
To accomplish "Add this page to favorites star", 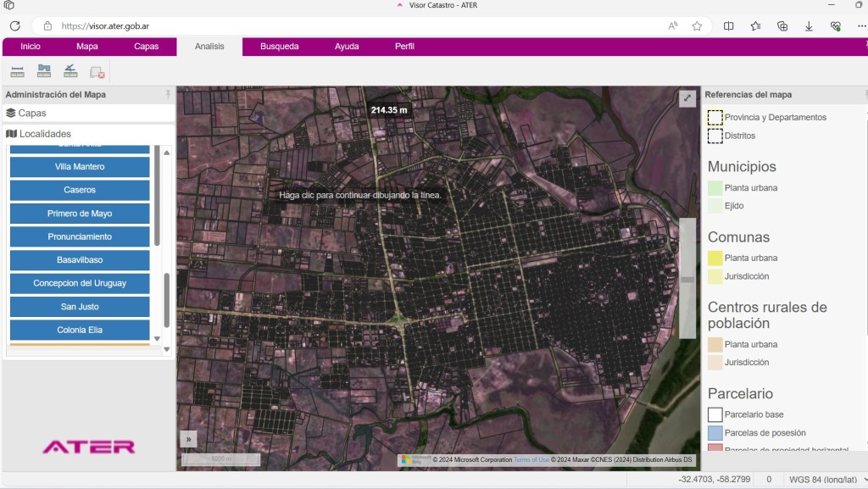I will [697, 26].
